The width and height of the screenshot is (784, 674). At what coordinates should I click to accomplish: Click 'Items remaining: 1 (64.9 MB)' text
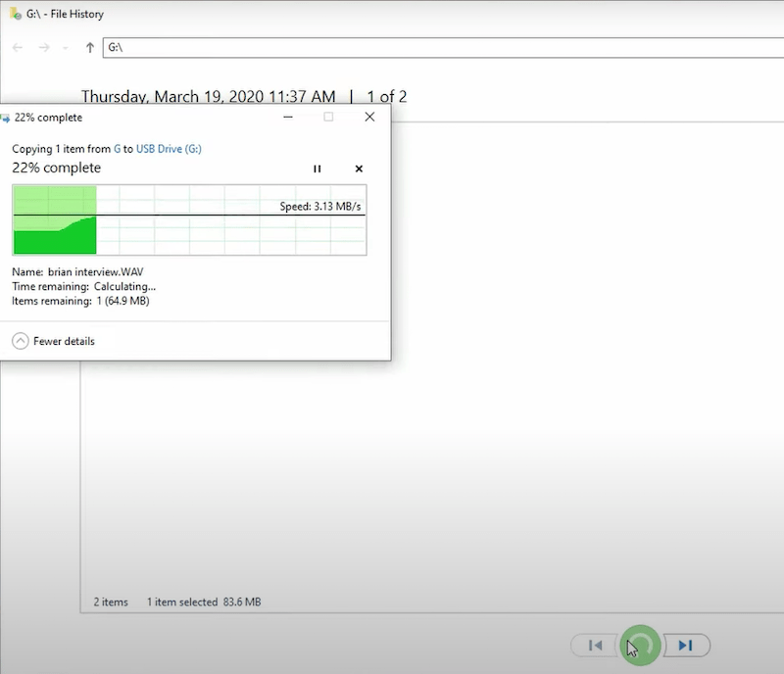[x=80, y=301]
